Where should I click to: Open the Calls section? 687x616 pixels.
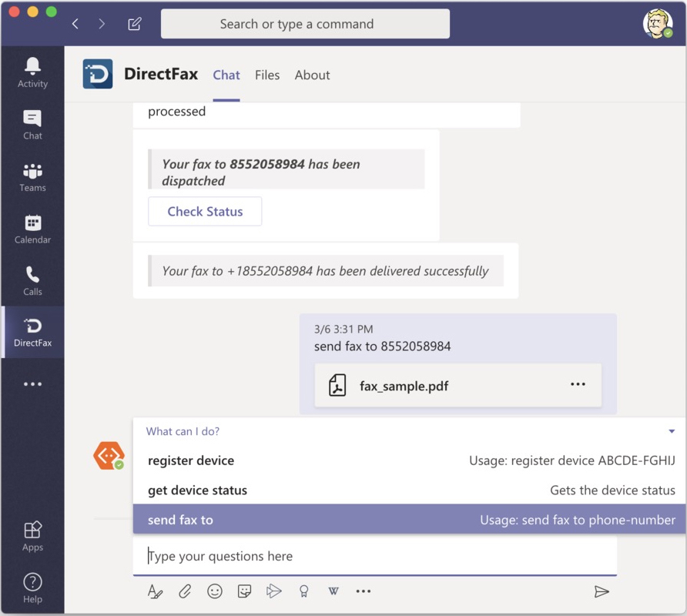pyautogui.click(x=32, y=281)
